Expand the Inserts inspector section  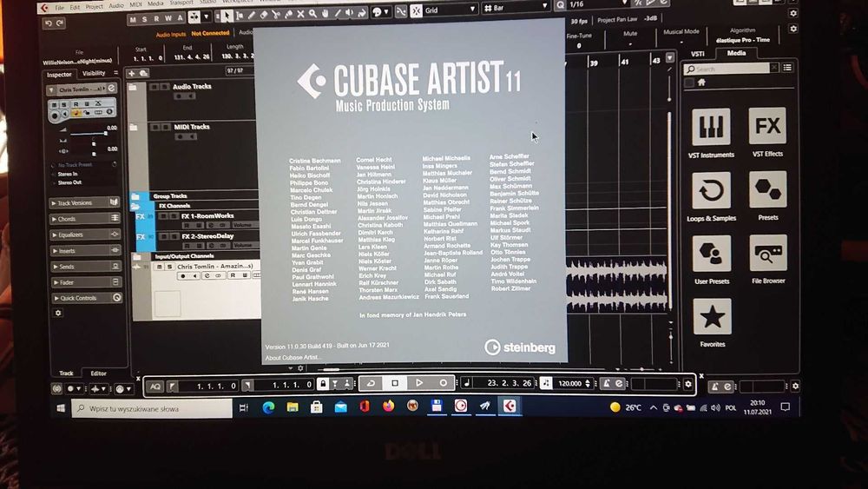(x=85, y=251)
